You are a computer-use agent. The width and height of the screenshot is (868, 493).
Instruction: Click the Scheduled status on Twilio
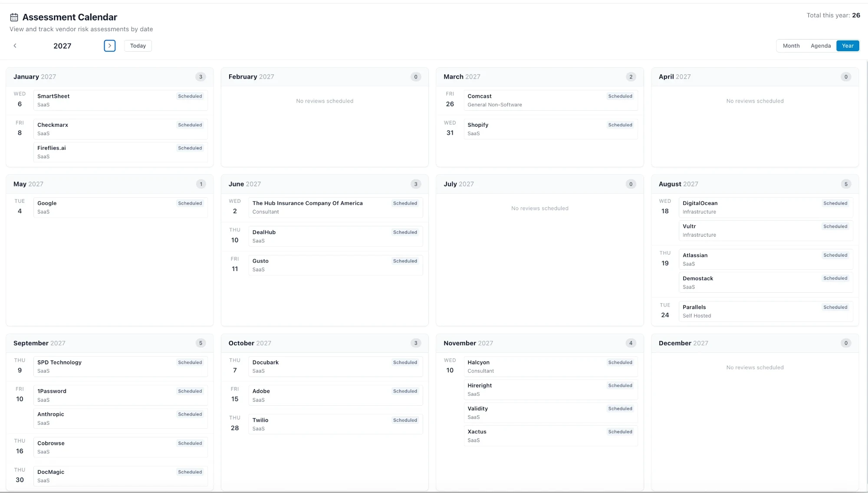(x=405, y=420)
